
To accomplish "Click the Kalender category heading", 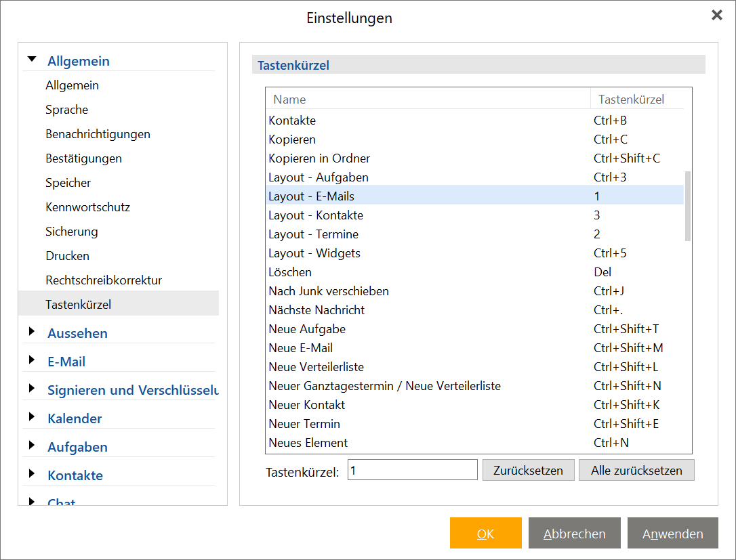I will click(75, 419).
